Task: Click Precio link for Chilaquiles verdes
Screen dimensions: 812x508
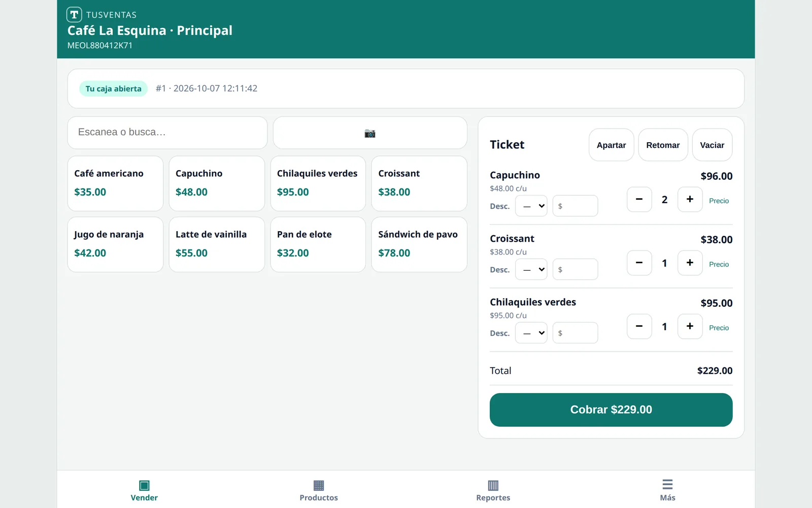Action: pyautogui.click(x=719, y=328)
